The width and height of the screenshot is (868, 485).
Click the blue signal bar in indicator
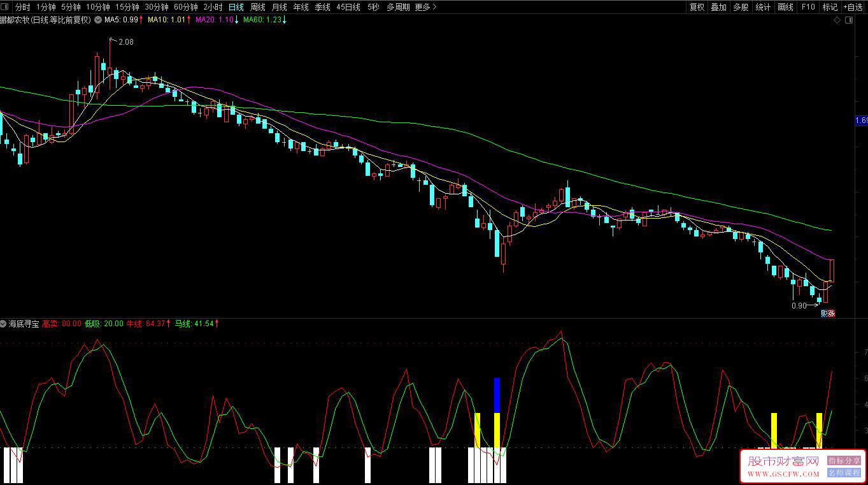pyautogui.click(x=497, y=395)
